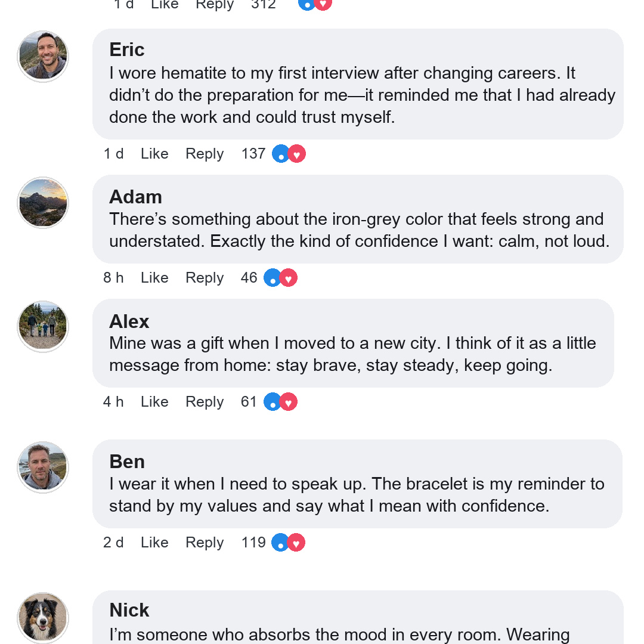Click the blue like reaction icon on Adam's comment
This screenshot has width=644, height=644.
point(273,278)
